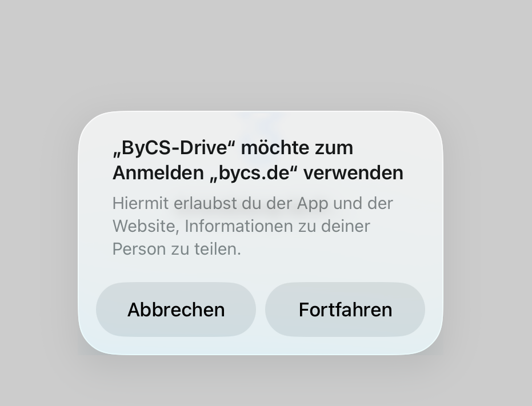Image resolution: width=532 pixels, height=406 pixels.
Task: Click the word "bycs.de" in the heading
Action: [254, 173]
